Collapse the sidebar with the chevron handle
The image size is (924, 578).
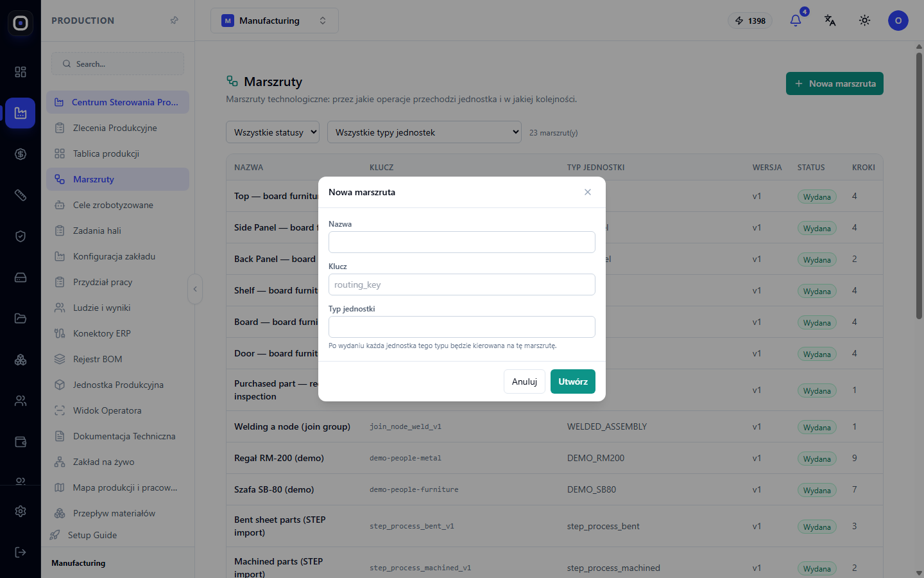coord(195,289)
